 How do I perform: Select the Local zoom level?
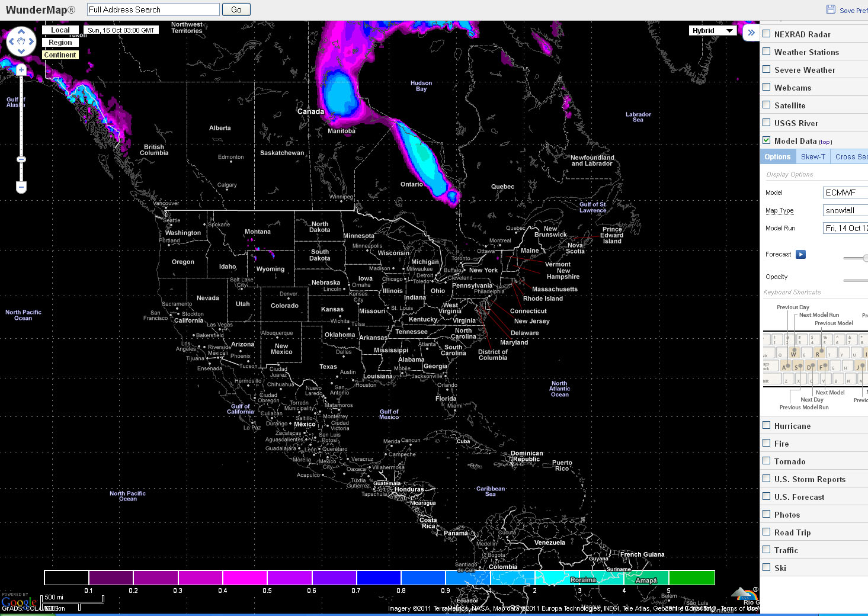pyautogui.click(x=60, y=30)
